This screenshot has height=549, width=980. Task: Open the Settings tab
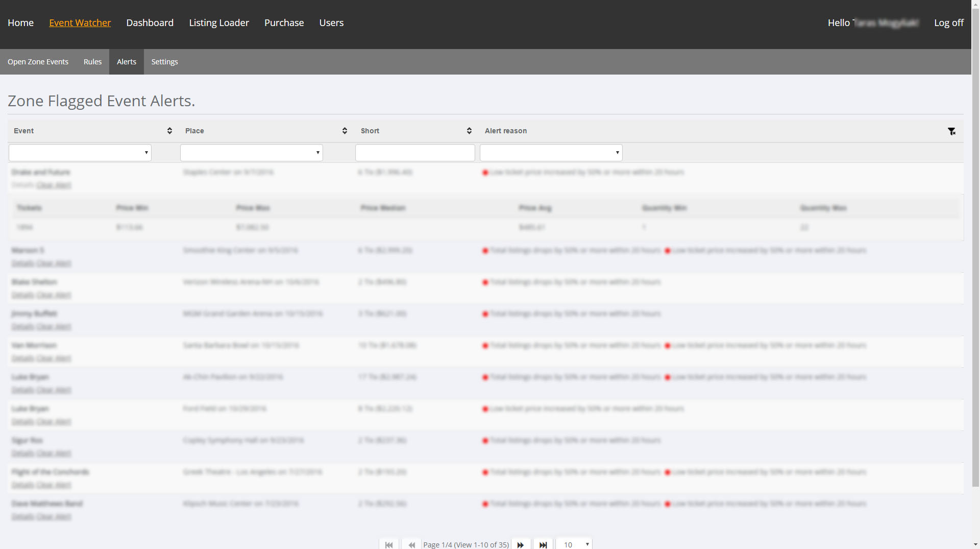(x=164, y=62)
